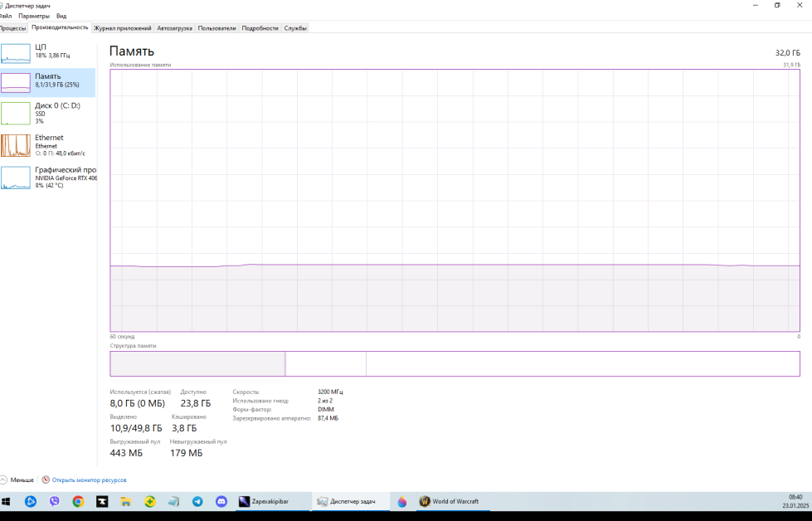
Task: Open Viber from the taskbar
Action: pyautogui.click(x=55, y=501)
